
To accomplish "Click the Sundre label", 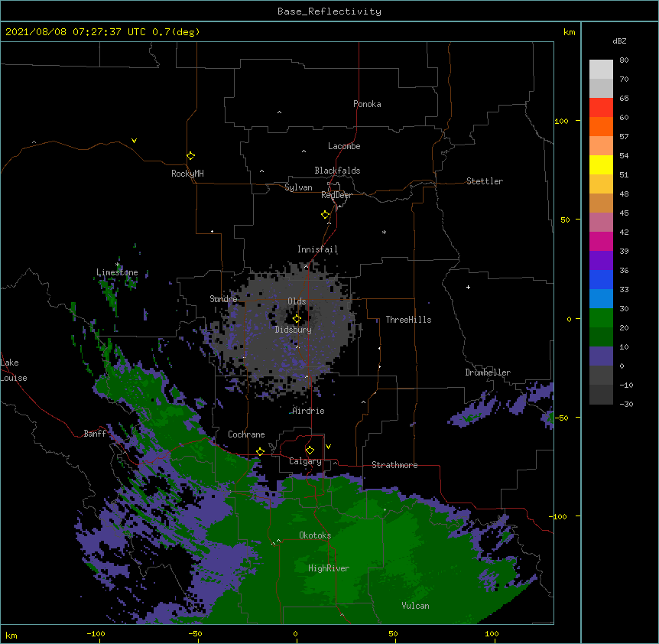I will pyautogui.click(x=223, y=299).
